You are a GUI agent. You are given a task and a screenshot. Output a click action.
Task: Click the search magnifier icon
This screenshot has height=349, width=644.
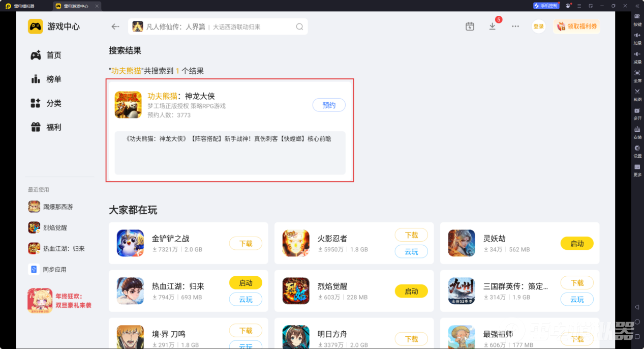tap(299, 27)
